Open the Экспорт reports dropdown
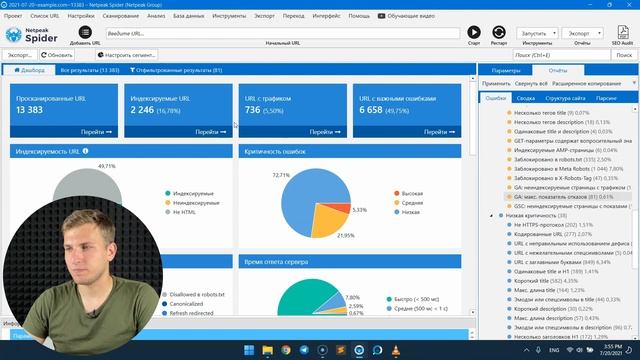 pos(582,33)
